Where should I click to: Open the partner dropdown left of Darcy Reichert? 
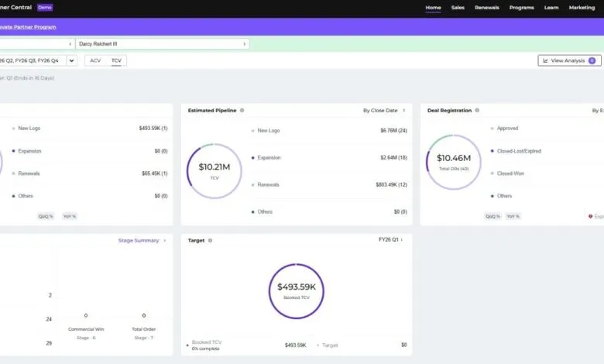pos(36,44)
